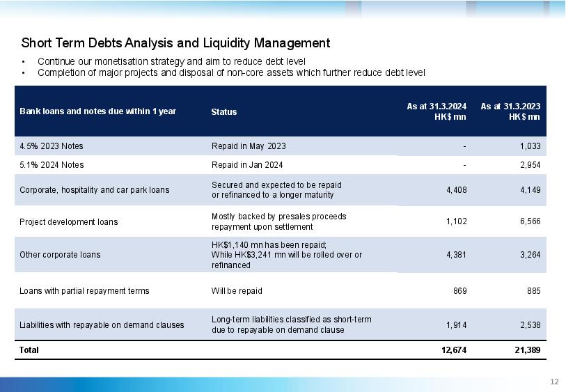
Task: Select 'Project development loans' row label
Action: [69, 222]
